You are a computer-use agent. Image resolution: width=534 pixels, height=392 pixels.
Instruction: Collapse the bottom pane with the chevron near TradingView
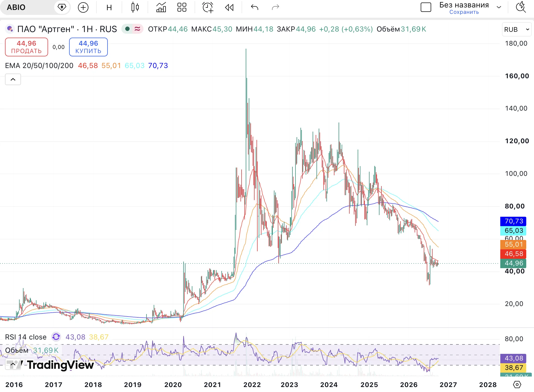13,365
